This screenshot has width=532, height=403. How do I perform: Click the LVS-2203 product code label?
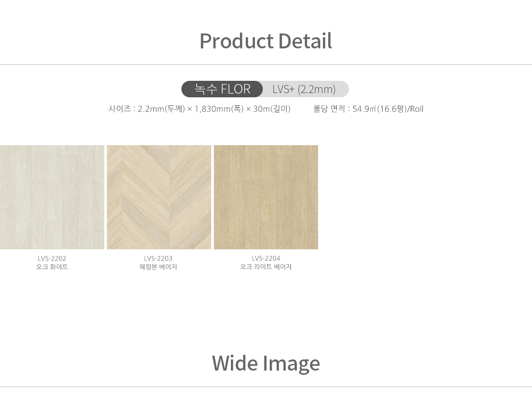158,258
